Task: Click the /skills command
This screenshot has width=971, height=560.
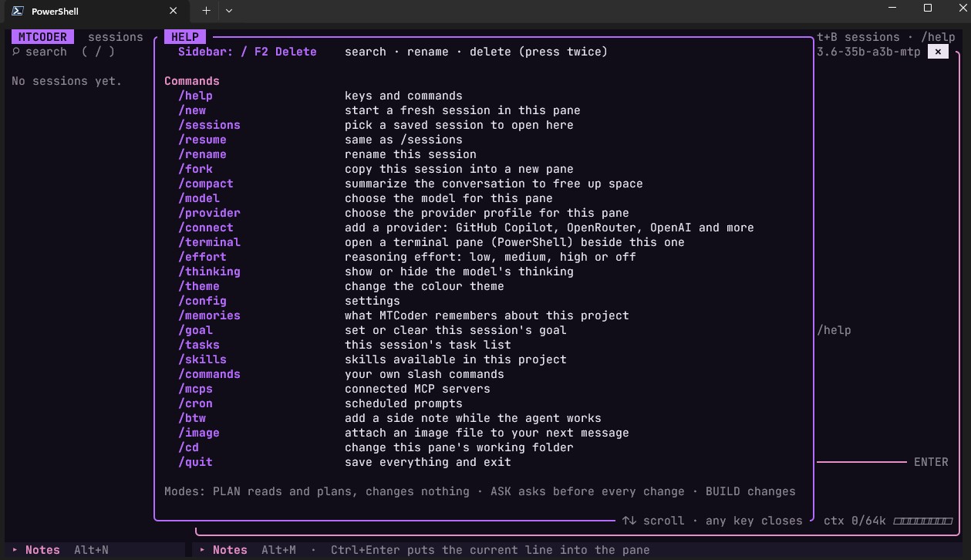Action: click(x=202, y=359)
